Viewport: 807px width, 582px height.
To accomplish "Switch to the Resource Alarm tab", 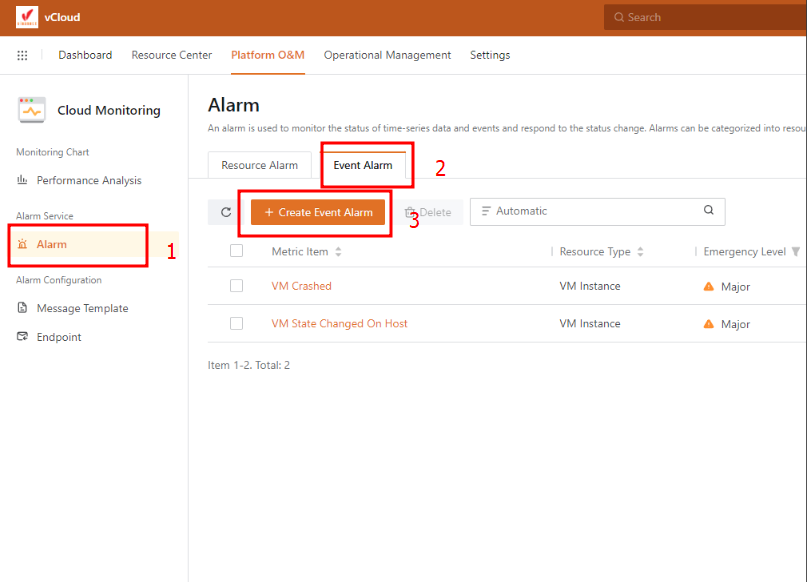I will (x=259, y=165).
